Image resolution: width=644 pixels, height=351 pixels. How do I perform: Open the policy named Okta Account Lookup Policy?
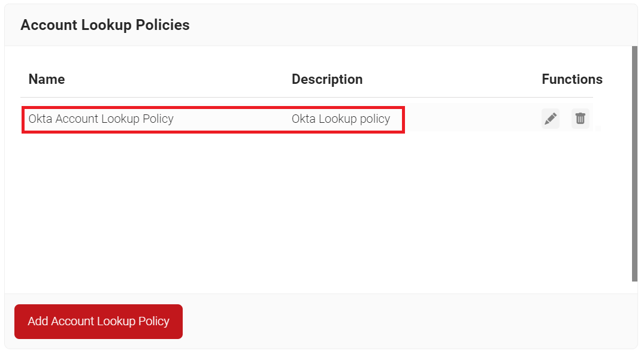pyautogui.click(x=101, y=119)
